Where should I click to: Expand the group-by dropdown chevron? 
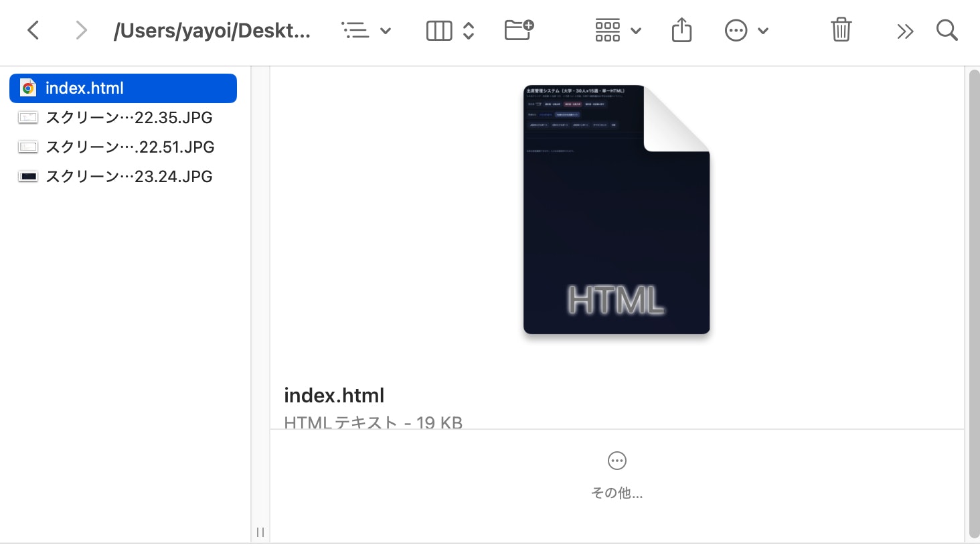[x=636, y=31]
